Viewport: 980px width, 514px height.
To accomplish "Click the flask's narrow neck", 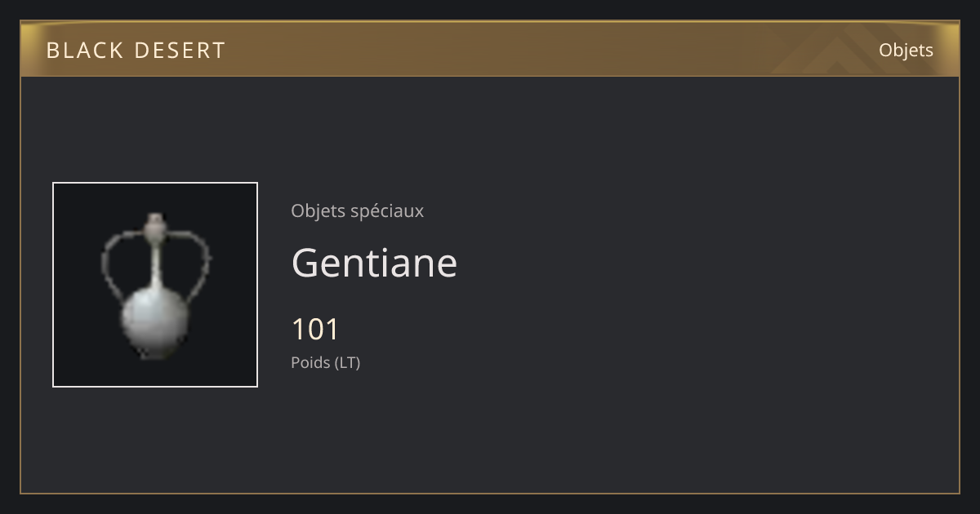I will pyautogui.click(x=155, y=263).
